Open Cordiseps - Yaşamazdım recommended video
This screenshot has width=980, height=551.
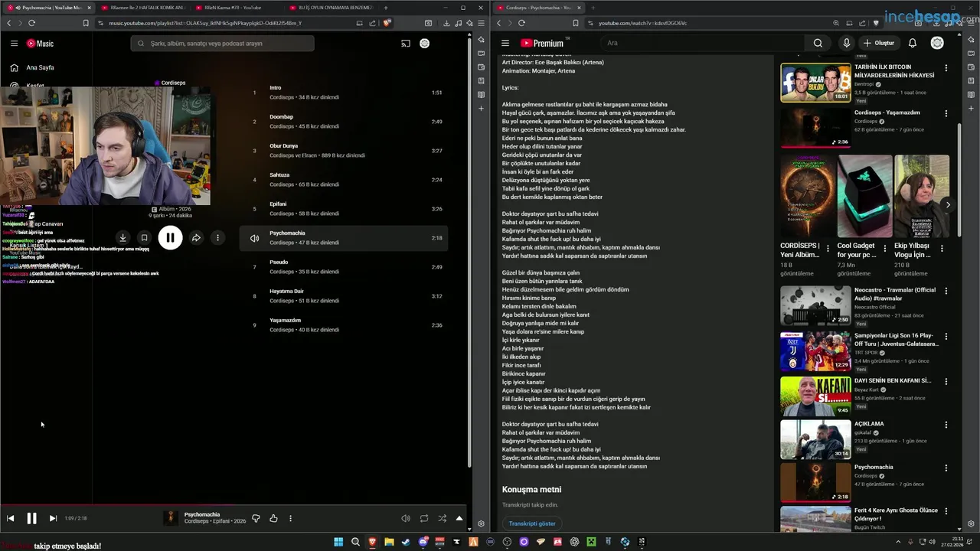pos(815,126)
